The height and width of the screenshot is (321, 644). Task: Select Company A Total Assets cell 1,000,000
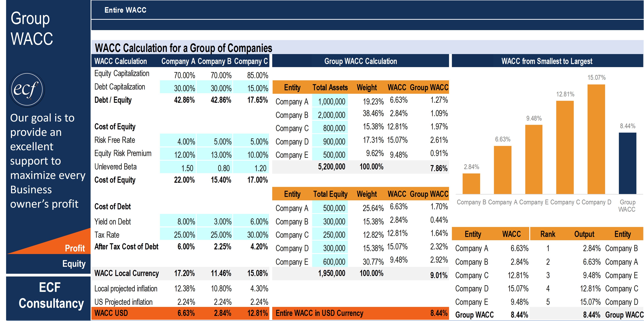pos(330,101)
